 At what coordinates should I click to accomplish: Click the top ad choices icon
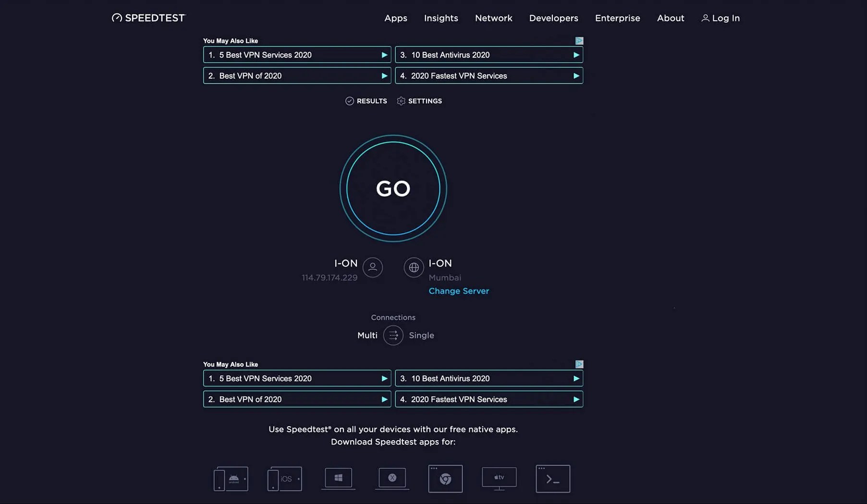[579, 41]
